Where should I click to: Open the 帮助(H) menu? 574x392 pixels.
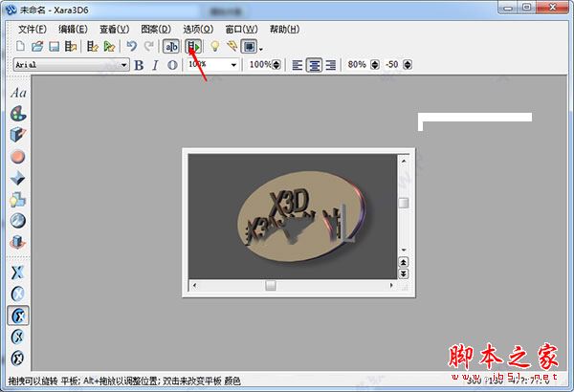click(x=284, y=30)
